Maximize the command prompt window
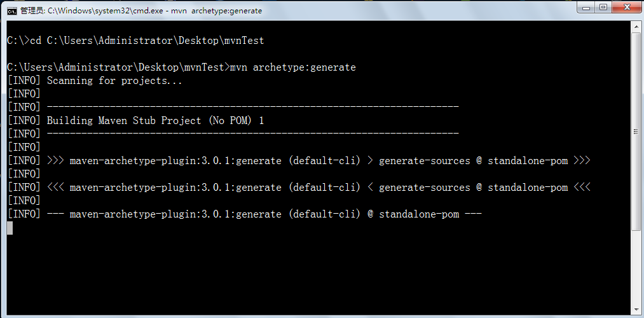Viewport: 644px width, 318px height. point(603,8)
